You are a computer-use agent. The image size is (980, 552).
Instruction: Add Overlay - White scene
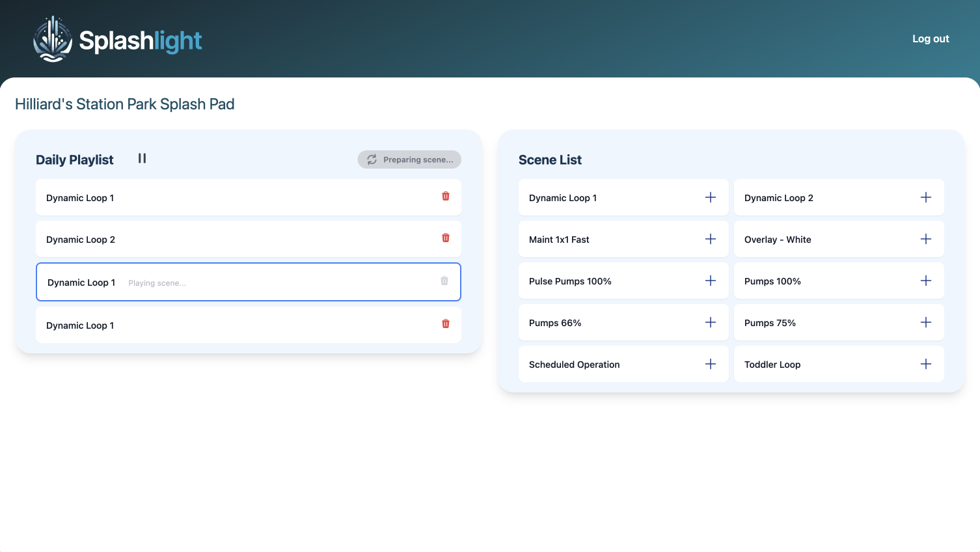click(925, 239)
